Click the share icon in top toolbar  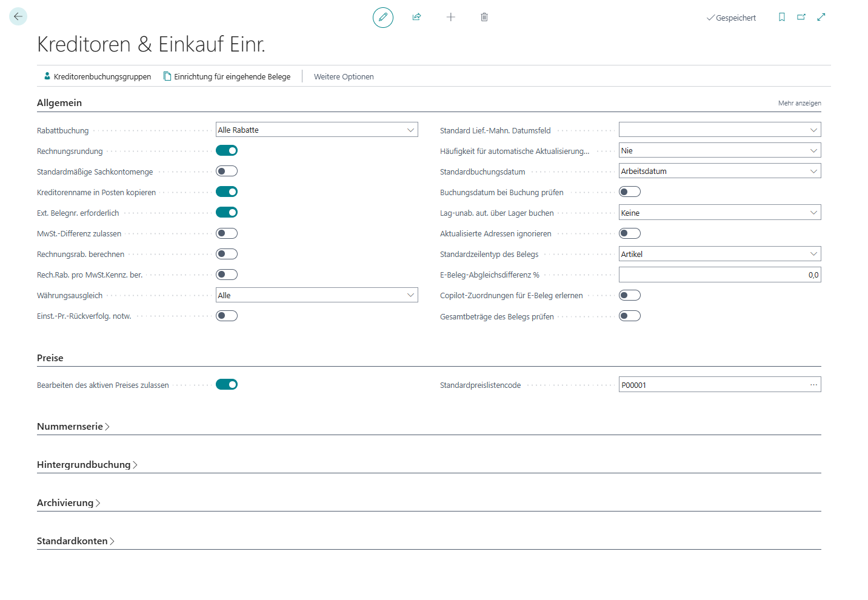pyautogui.click(x=416, y=17)
